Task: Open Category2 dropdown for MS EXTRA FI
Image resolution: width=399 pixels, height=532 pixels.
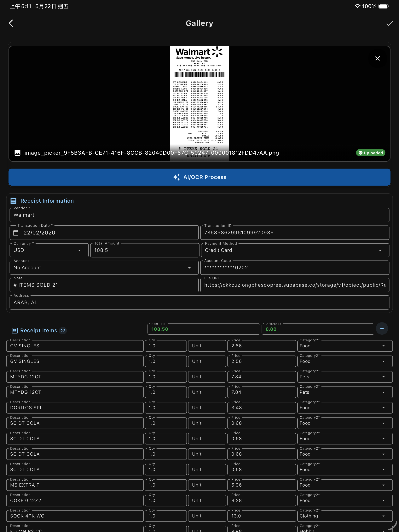Action: [x=345, y=485]
